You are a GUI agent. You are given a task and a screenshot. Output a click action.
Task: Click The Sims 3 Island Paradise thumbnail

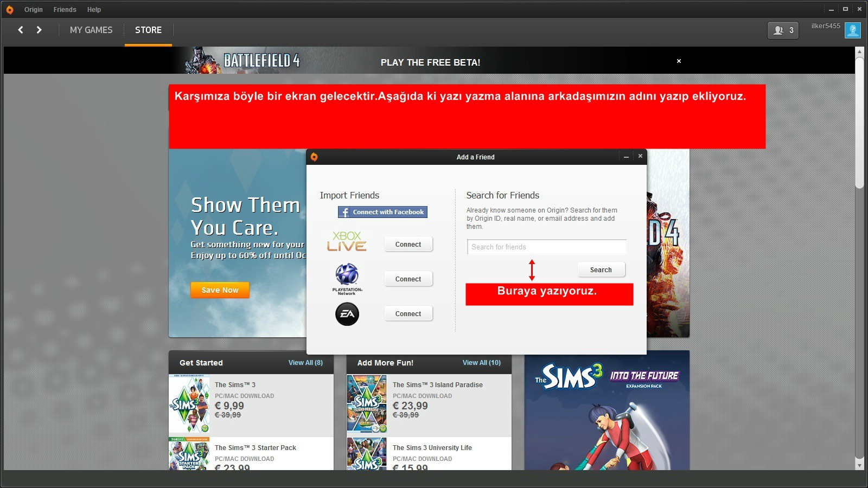[367, 403]
